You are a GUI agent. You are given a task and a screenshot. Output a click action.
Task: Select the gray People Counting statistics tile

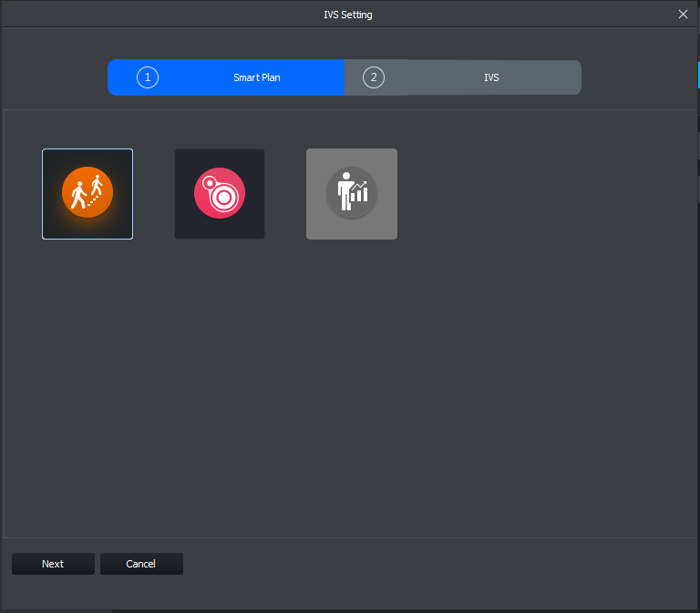point(352,194)
